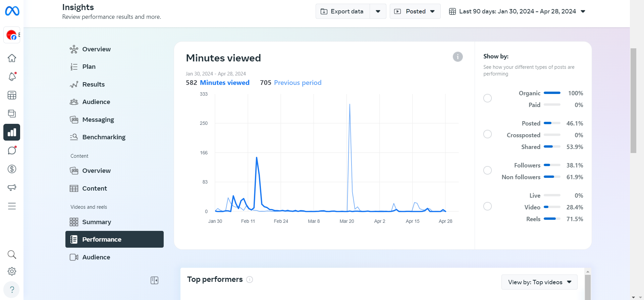Select the Organic/Paid radio button
This screenshot has height=300, width=644.
click(487, 98)
